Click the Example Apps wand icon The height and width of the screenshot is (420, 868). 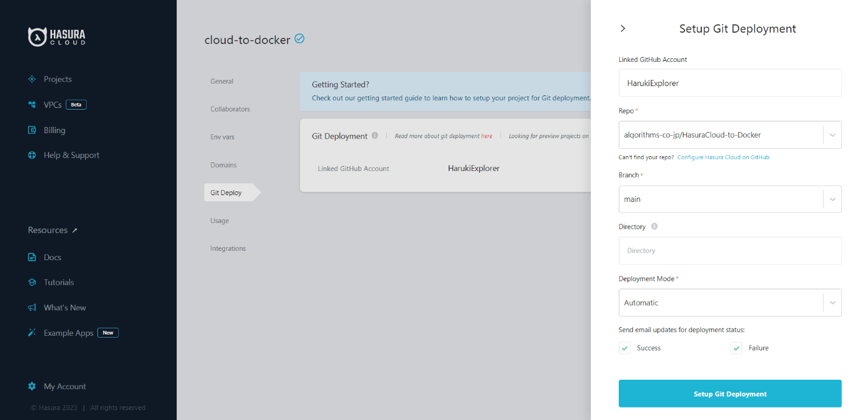pyautogui.click(x=32, y=333)
